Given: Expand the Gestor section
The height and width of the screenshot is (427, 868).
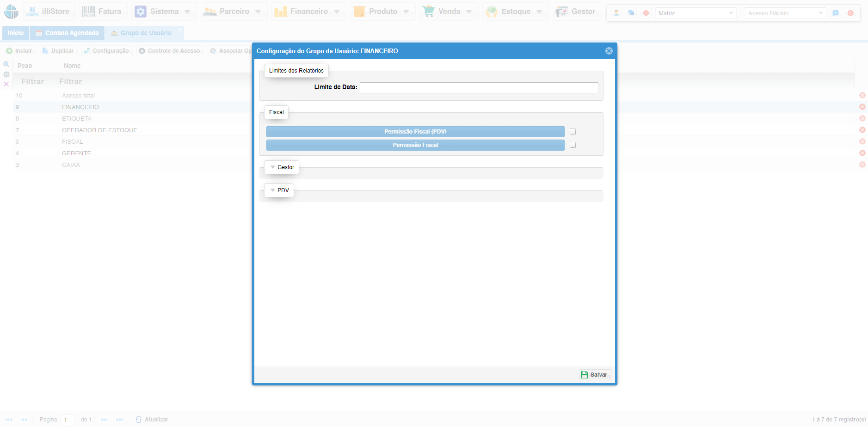Looking at the screenshot, I should (x=282, y=167).
